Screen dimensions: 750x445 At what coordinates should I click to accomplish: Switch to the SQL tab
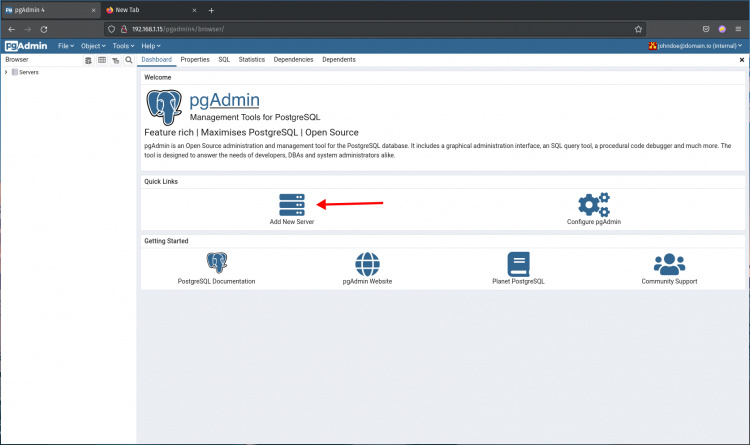click(x=224, y=60)
